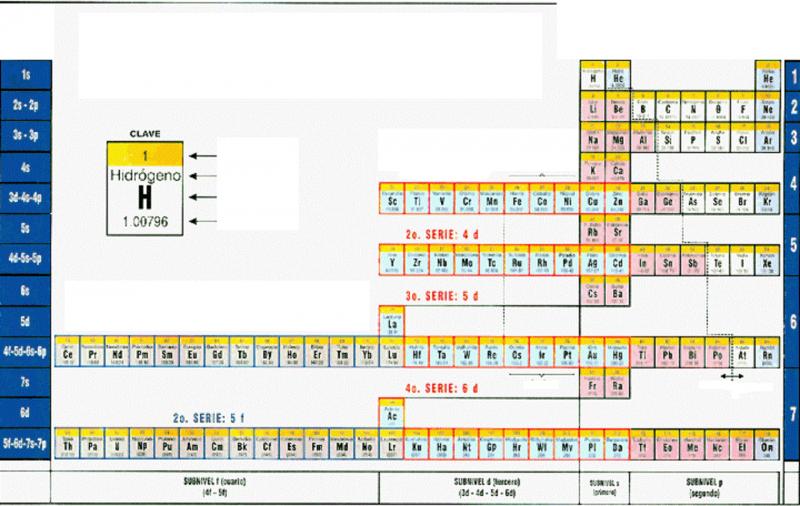Click the Sc element cell

(392, 199)
